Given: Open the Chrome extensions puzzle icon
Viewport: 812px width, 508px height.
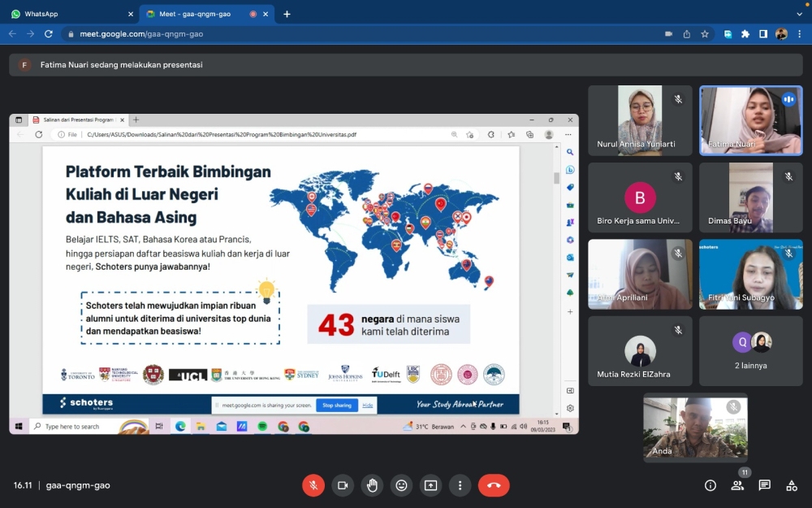Looking at the screenshot, I should [x=745, y=33].
